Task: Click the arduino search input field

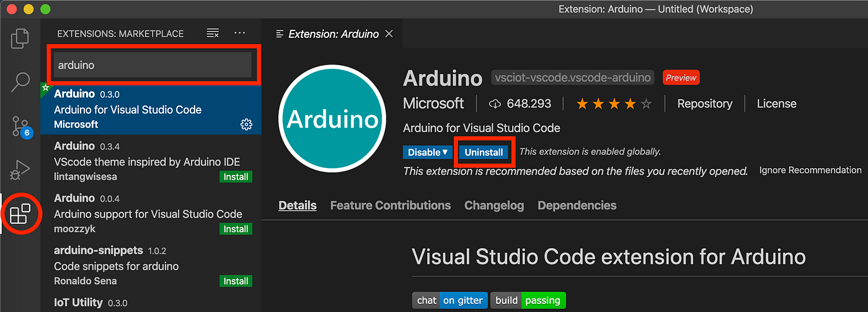Action: point(153,65)
